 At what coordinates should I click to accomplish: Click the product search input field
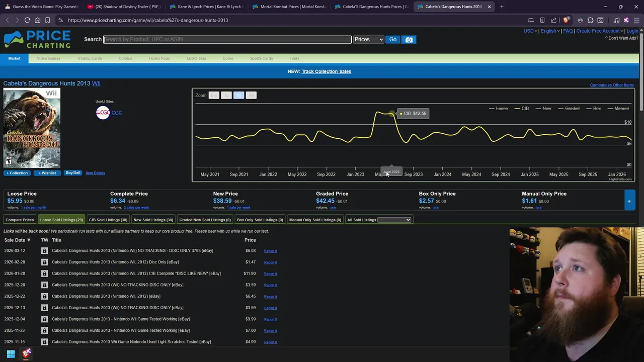(x=227, y=39)
